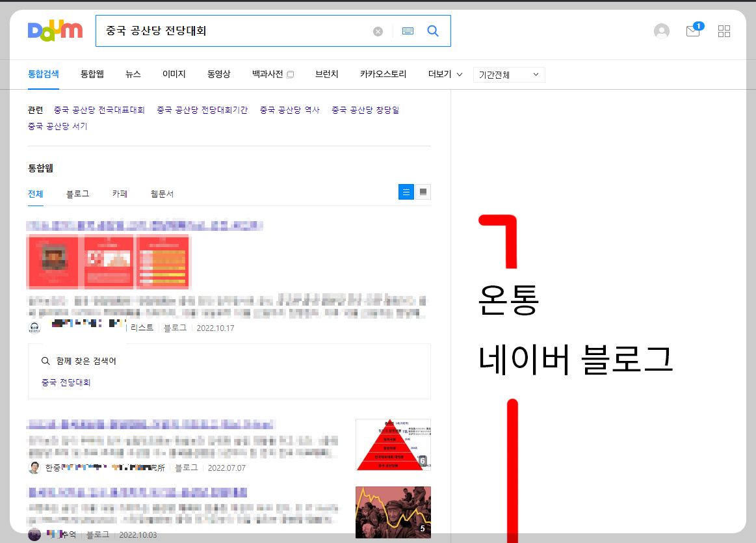This screenshot has width=756, height=543.
Task: Select the 뉴스 tab
Action: pos(133,74)
